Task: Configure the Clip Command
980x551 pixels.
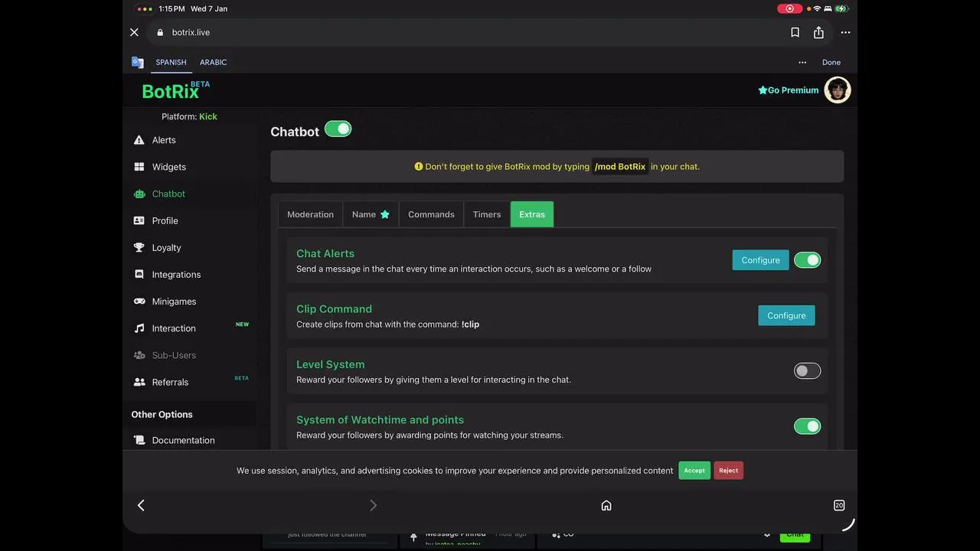Action: click(x=786, y=315)
